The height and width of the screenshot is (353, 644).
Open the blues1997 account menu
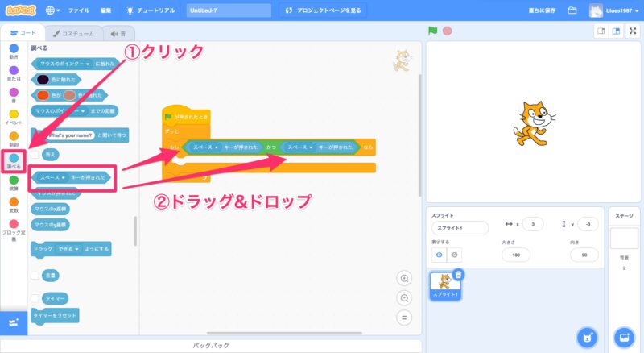[616, 10]
